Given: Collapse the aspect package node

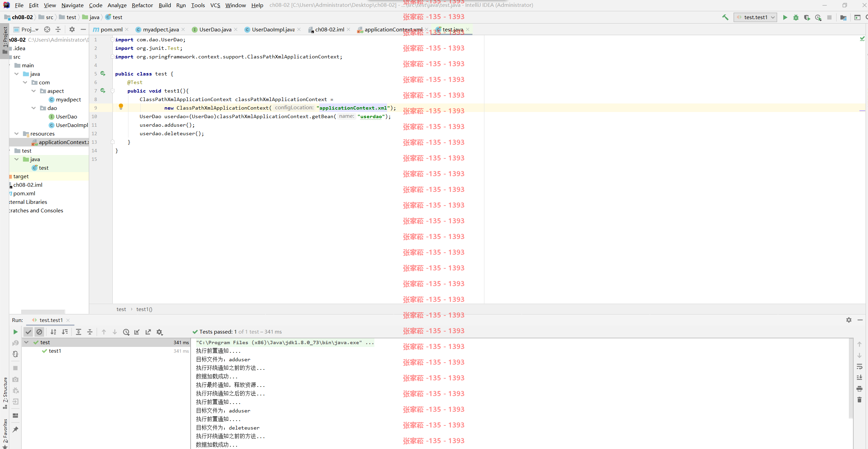Looking at the screenshot, I should (x=33, y=91).
